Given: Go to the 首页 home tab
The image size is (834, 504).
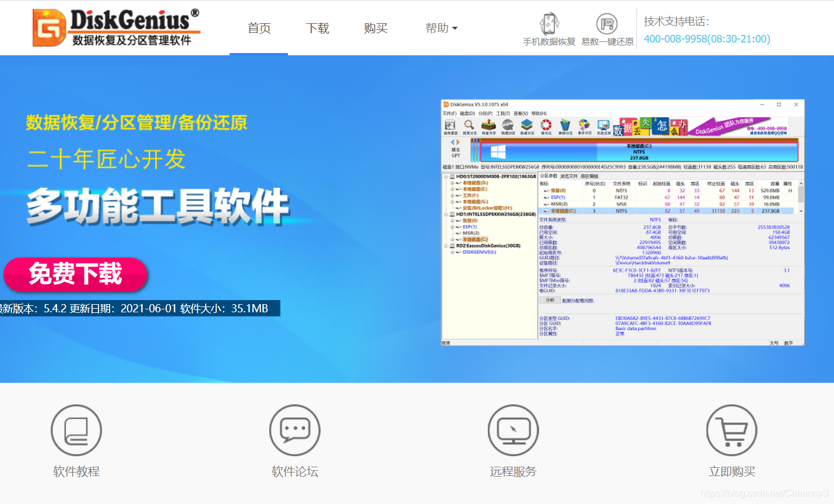Looking at the screenshot, I should [x=259, y=28].
